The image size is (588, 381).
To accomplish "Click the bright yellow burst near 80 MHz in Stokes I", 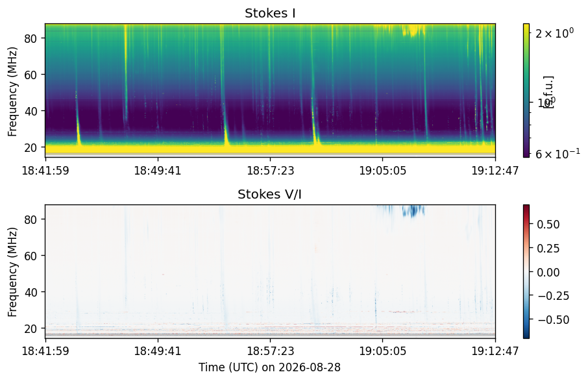I will [x=413, y=30].
